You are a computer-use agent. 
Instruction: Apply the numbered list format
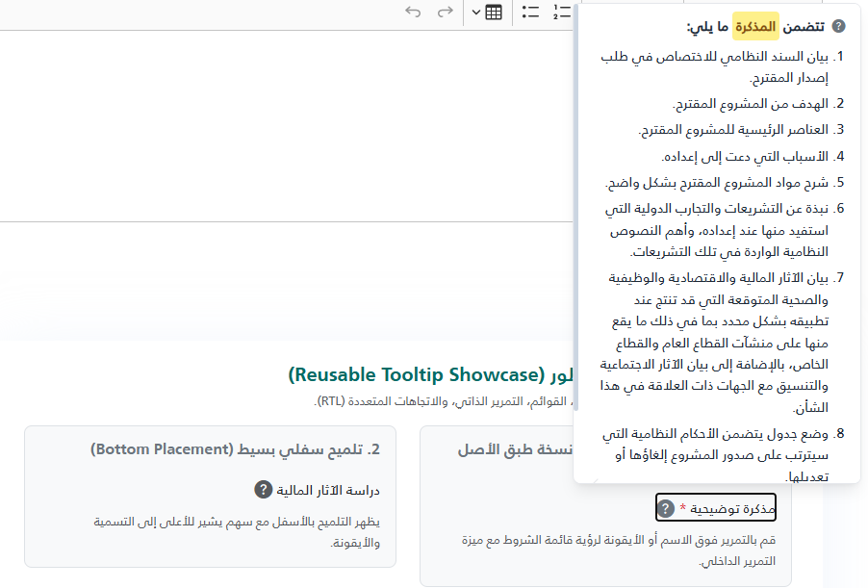[x=562, y=13]
